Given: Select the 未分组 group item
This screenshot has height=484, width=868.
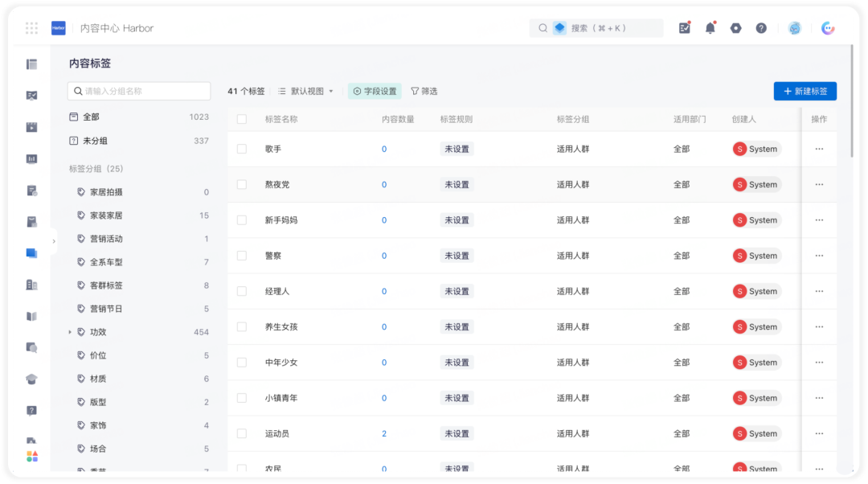Looking at the screenshot, I should [138, 141].
